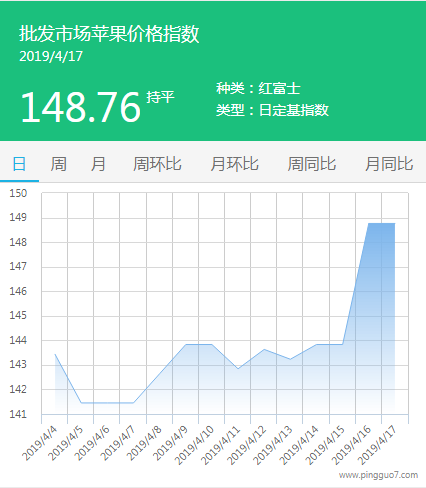Viewport: 426px width, 488px height.
Task: Click the y-axis label 141
Action: pos(18,414)
